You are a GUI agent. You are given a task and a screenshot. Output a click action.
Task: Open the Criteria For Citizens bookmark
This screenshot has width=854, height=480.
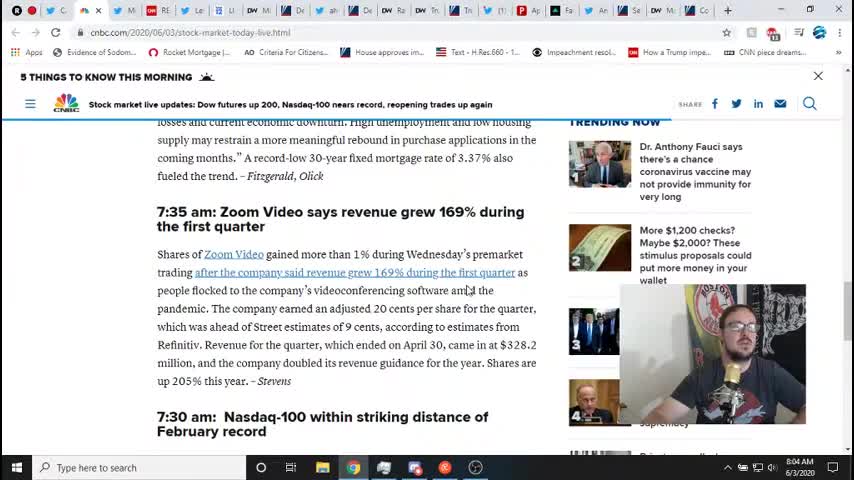[286, 52]
